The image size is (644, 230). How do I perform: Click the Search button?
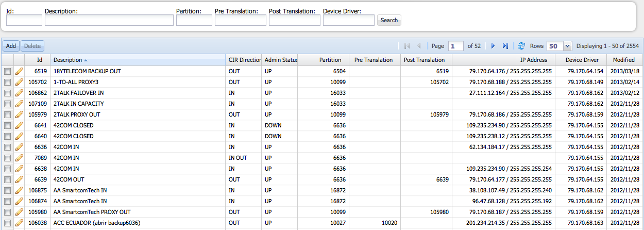(389, 20)
